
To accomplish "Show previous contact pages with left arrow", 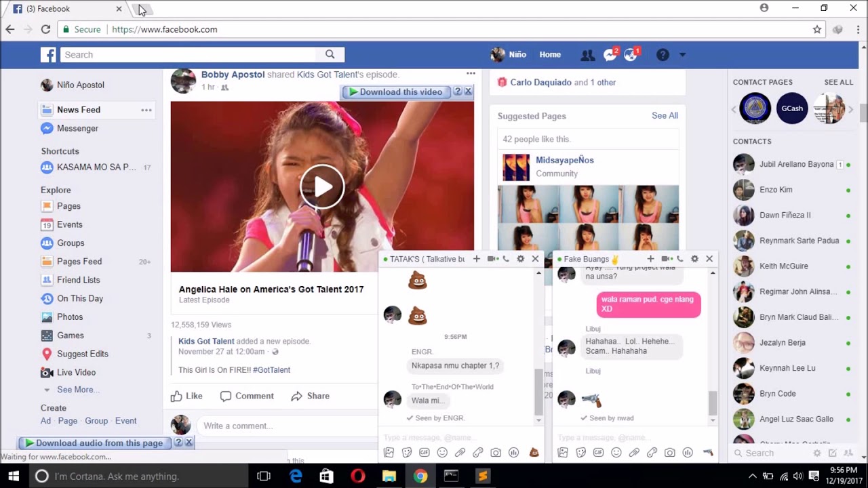I will [x=734, y=109].
